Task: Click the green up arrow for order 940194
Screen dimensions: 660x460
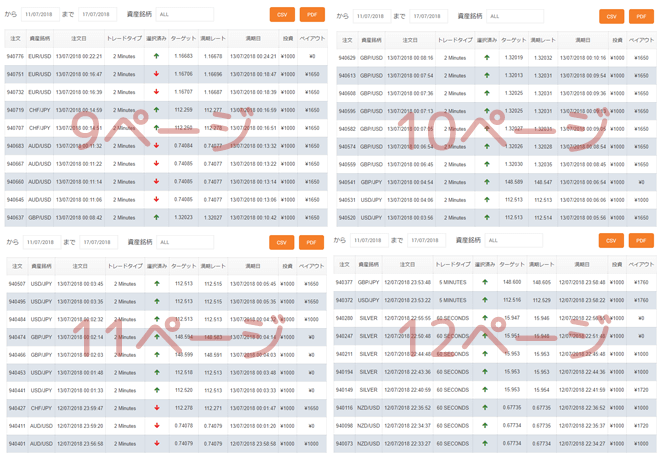Action: [x=485, y=372]
